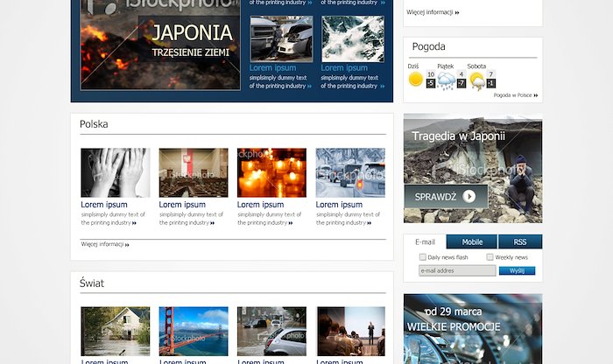Click Lorem ipsum title under hands photo
613x364 pixels.
104,205
